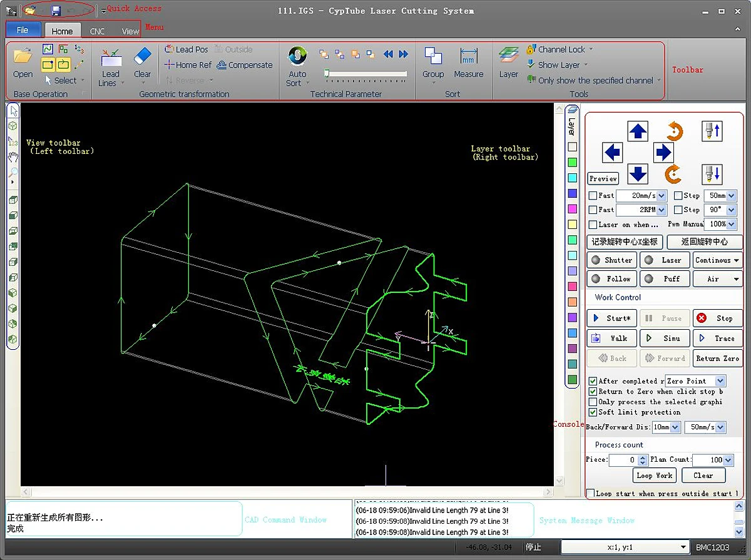Click the open-file icon in Quick Access
The image size is (751, 560).
tap(30, 11)
